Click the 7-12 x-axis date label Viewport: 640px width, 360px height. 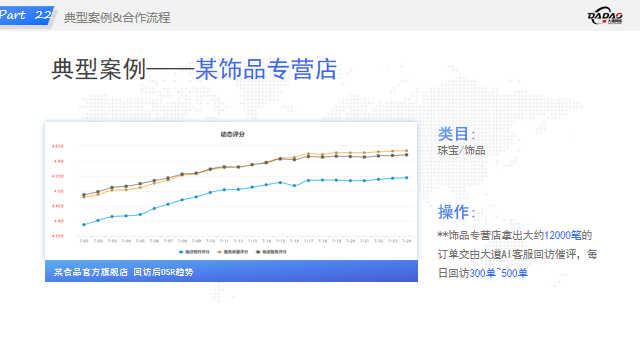(238, 241)
